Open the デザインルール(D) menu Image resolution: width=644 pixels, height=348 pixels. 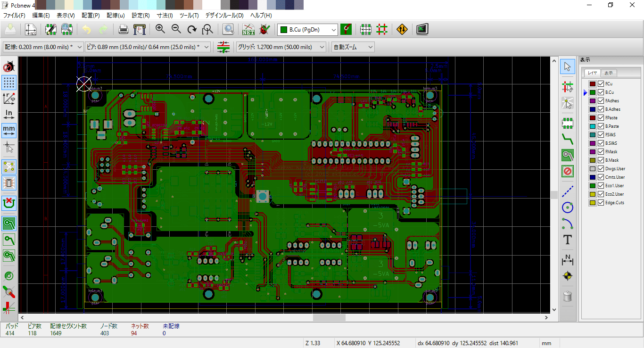(224, 16)
